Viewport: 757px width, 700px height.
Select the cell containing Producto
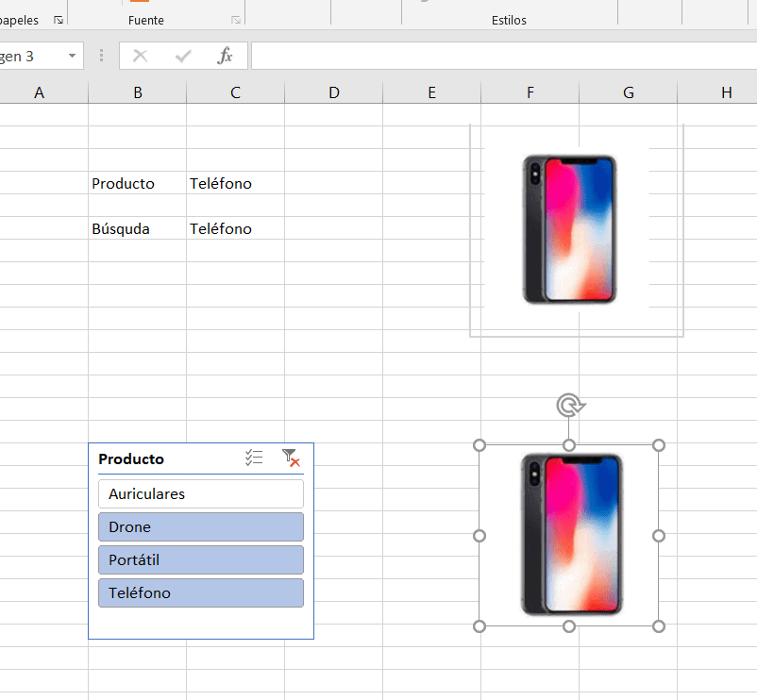(x=138, y=183)
